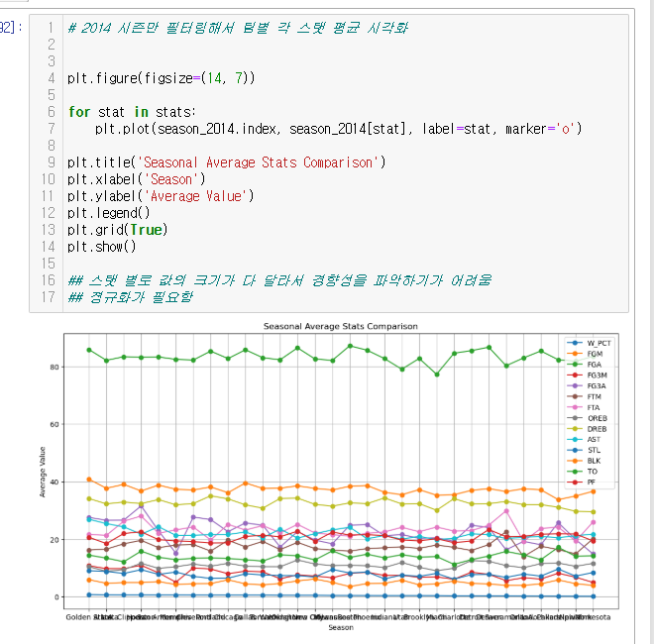This screenshot has height=644, width=654.
Task: Click the 'Average Value' y-axis label
Action: 43,472
